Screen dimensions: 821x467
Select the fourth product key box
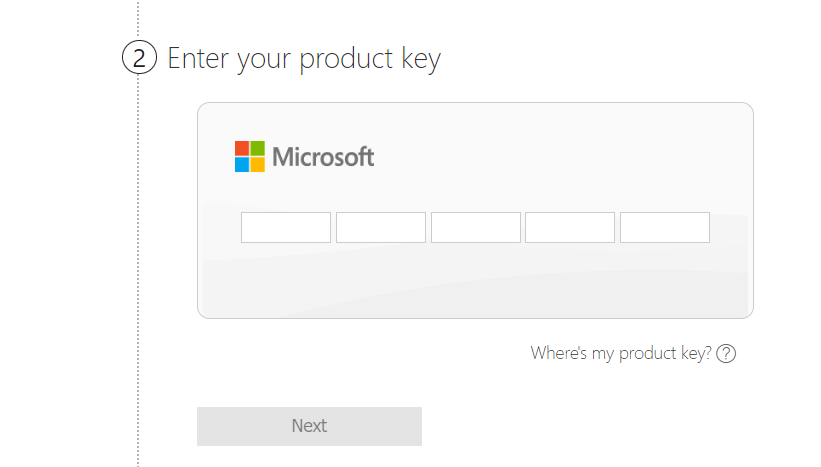click(x=570, y=227)
